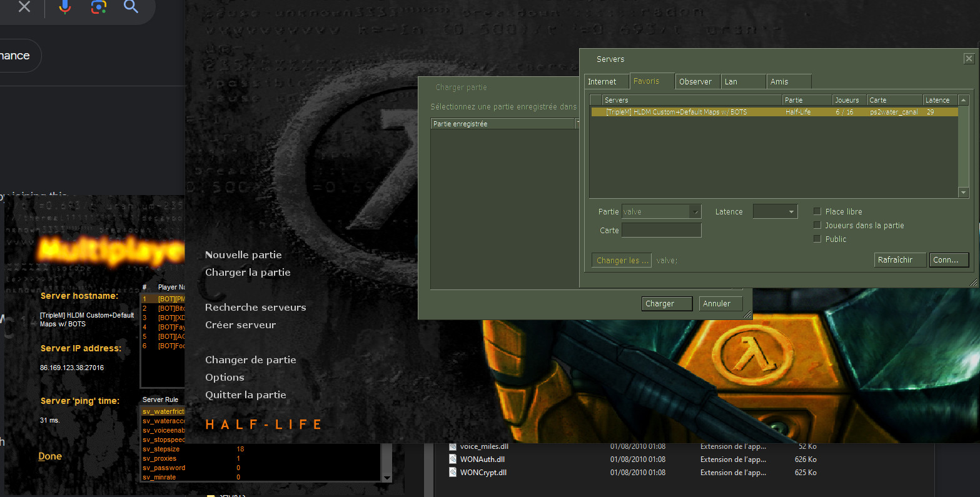Click the Charger partie window resize grip

747,314
